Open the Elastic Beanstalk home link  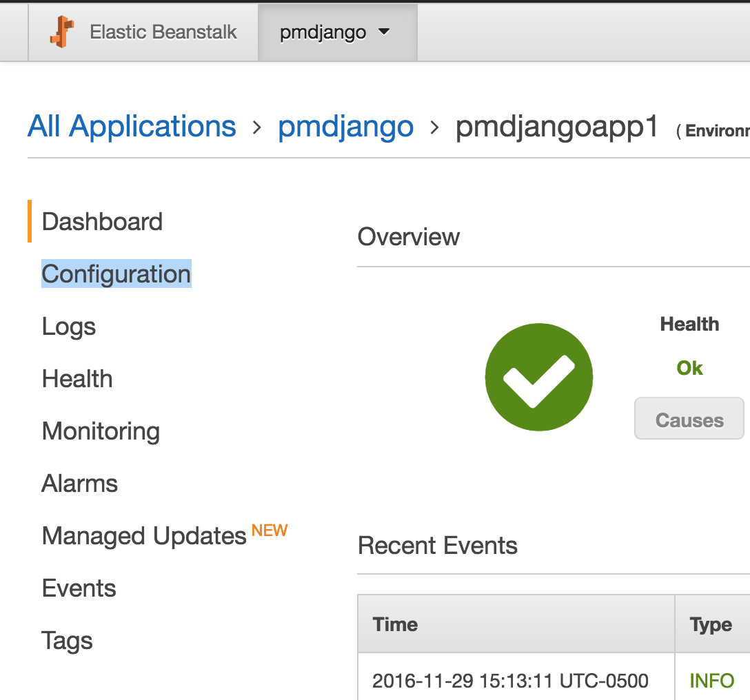coord(163,32)
